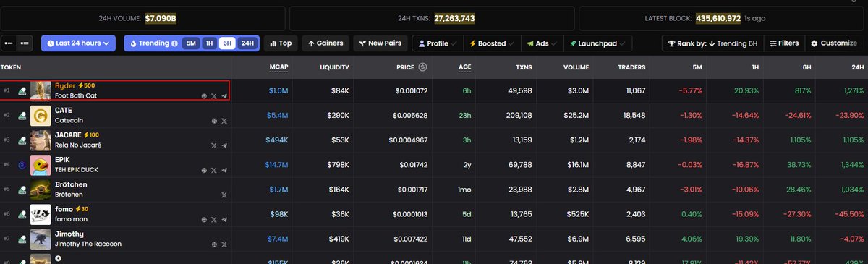
Task: Open the Last 24 hours dropdown
Action: tap(78, 43)
